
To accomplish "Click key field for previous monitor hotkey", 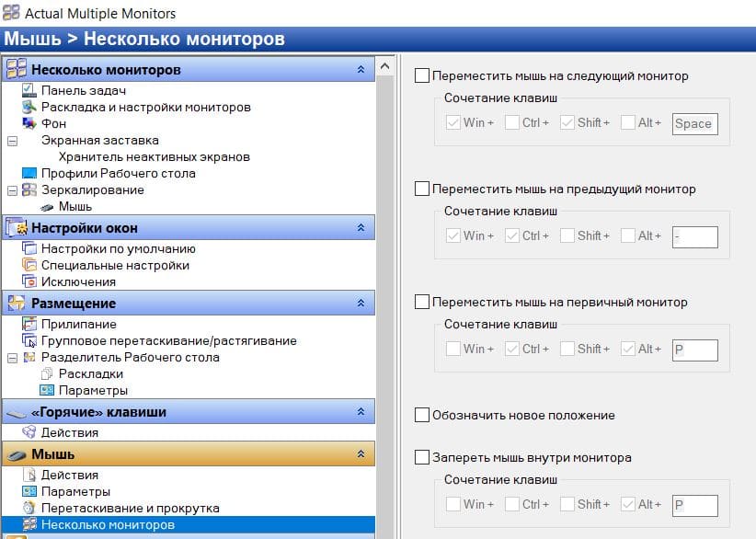I will (x=694, y=236).
